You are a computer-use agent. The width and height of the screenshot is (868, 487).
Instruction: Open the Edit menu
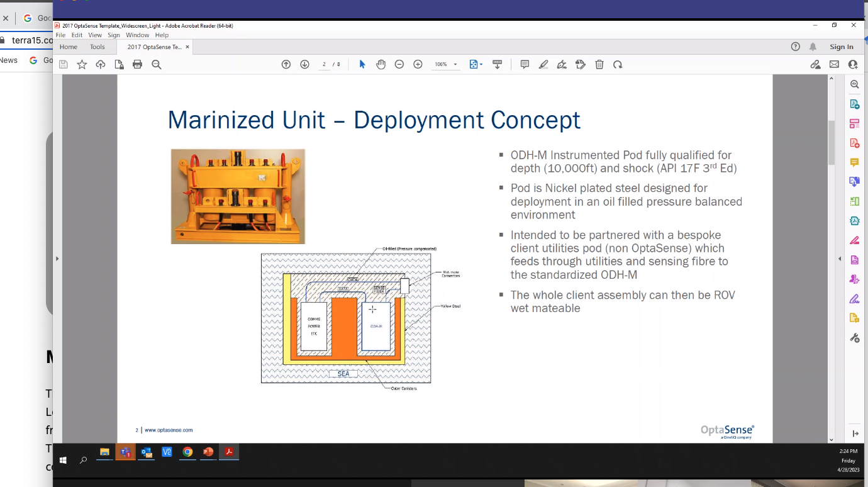[77, 35]
